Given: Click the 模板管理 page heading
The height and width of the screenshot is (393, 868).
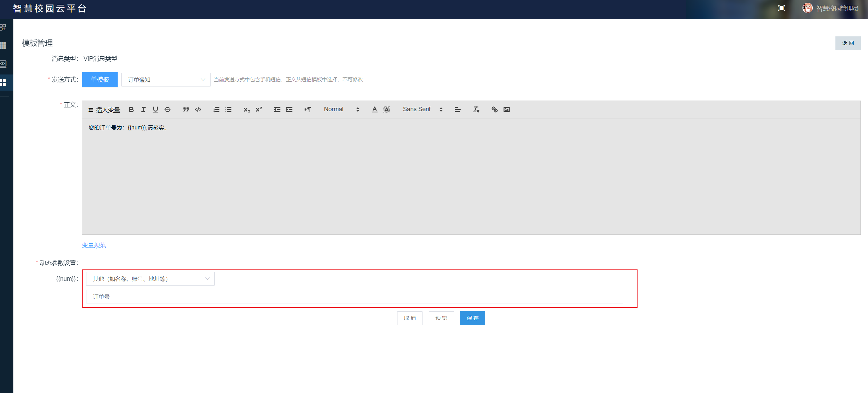Looking at the screenshot, I should 37,43.
